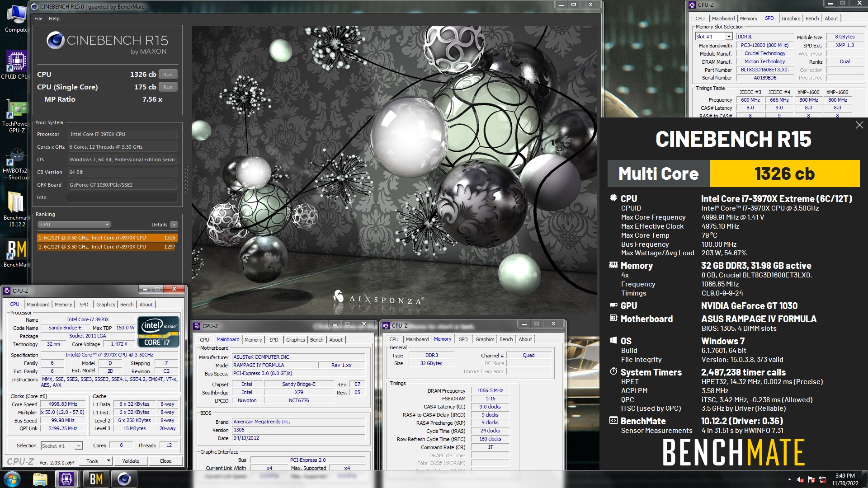
Task: Open the File menu in Cinebench
Action: [38, 19]
